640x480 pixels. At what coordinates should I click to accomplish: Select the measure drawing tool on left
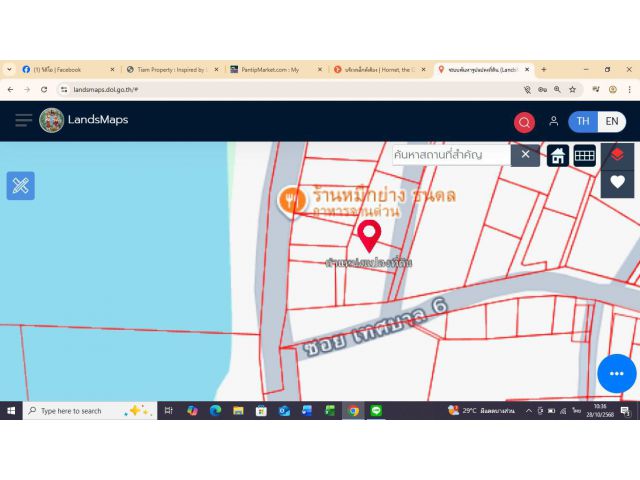coord(20,186)
